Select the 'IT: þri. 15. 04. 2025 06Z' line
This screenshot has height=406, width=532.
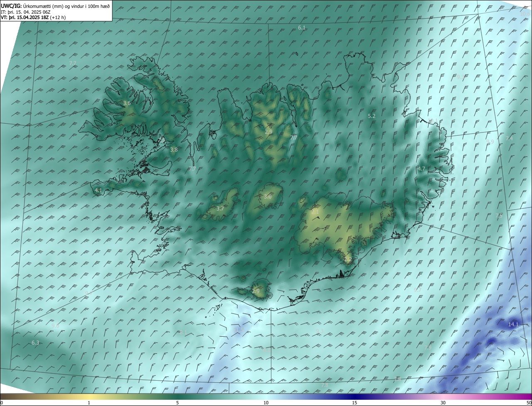coord(26,12)
